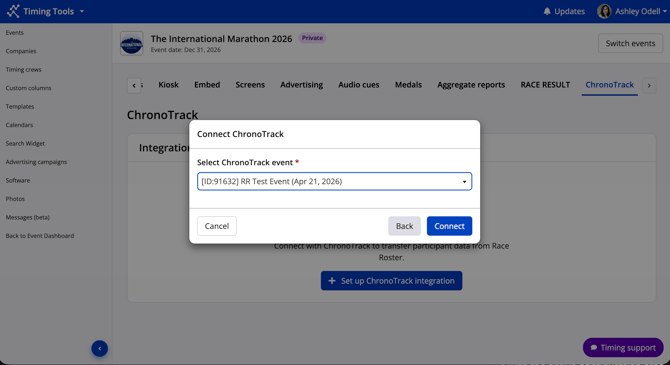Click the ChronoTrack page heading
670x365 pixels.
pyautogui.click(x=162, y=115)
